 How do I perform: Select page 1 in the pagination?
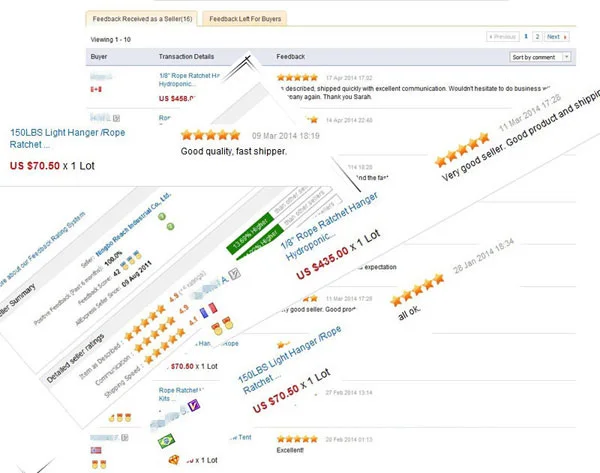[x=526, y=36]
